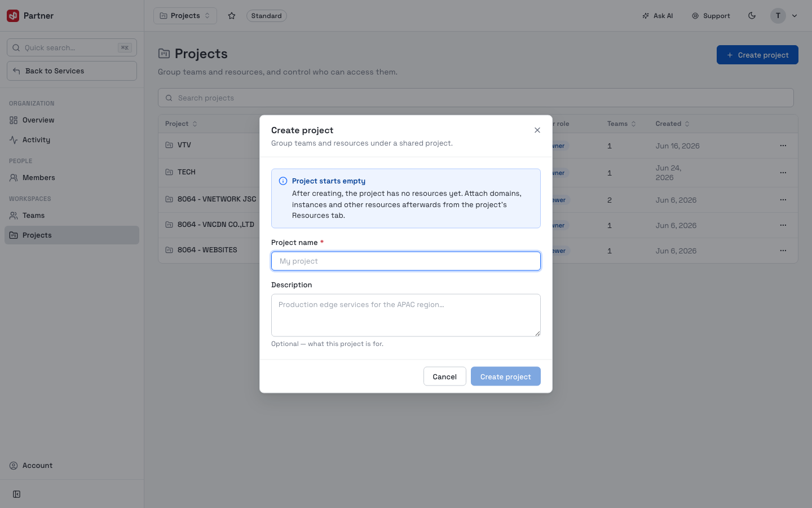Screen dimensions: 812x508
Task: Click the Projects page title folder icon
Action: point(164,54)
